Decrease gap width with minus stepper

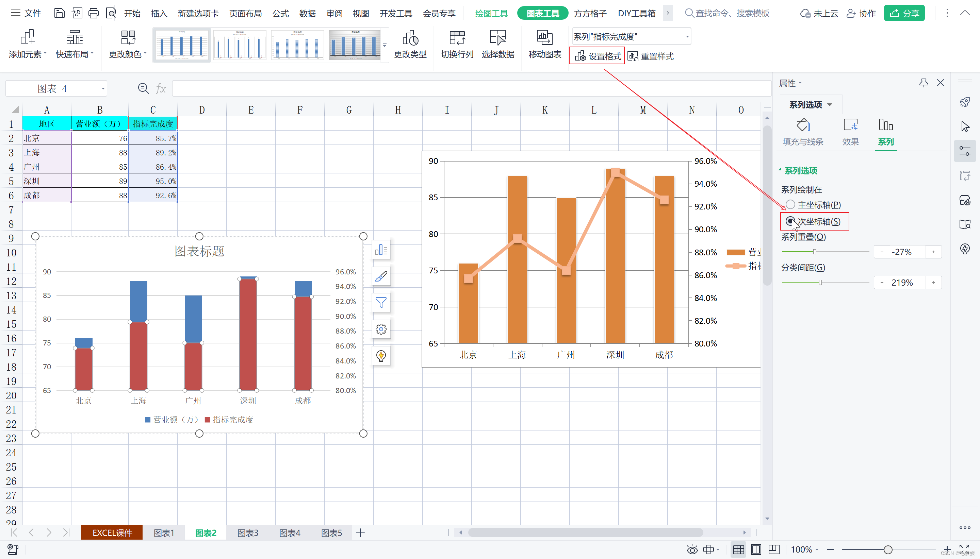(x=882, y=283)
